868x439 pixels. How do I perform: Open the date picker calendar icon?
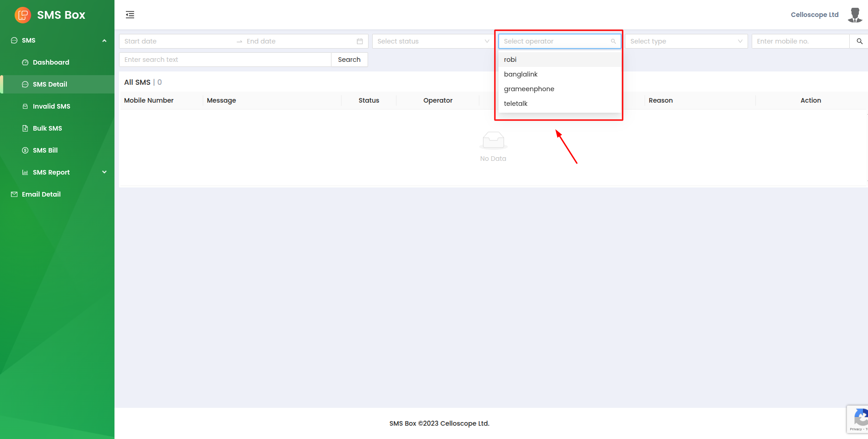click(x=360, y=41)
